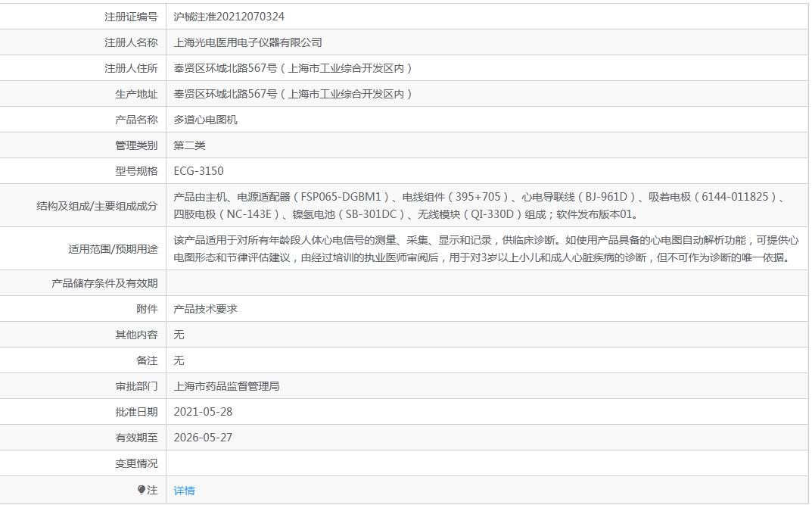Select registration number 沪械注准20212070324
Image resolution: width=812 pixels, height=505 pixels.
pyautogui.click(x=229, y=17)
